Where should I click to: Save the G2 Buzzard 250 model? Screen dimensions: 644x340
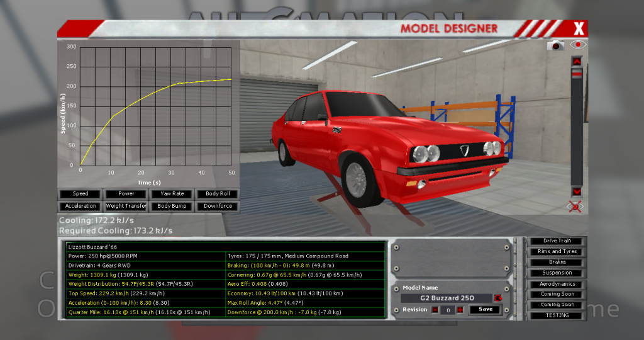[485, 310]
